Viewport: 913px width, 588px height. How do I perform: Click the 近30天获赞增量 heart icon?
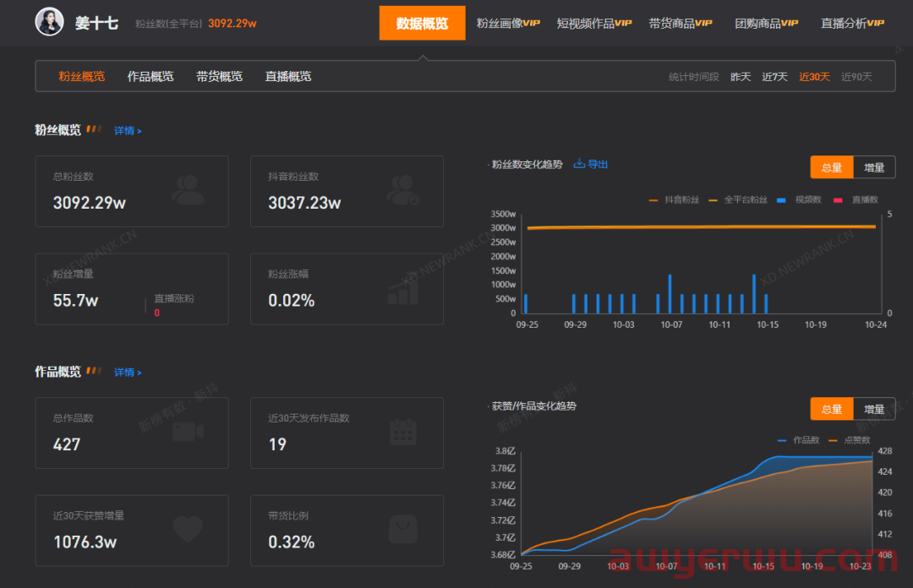pos(188,529)
